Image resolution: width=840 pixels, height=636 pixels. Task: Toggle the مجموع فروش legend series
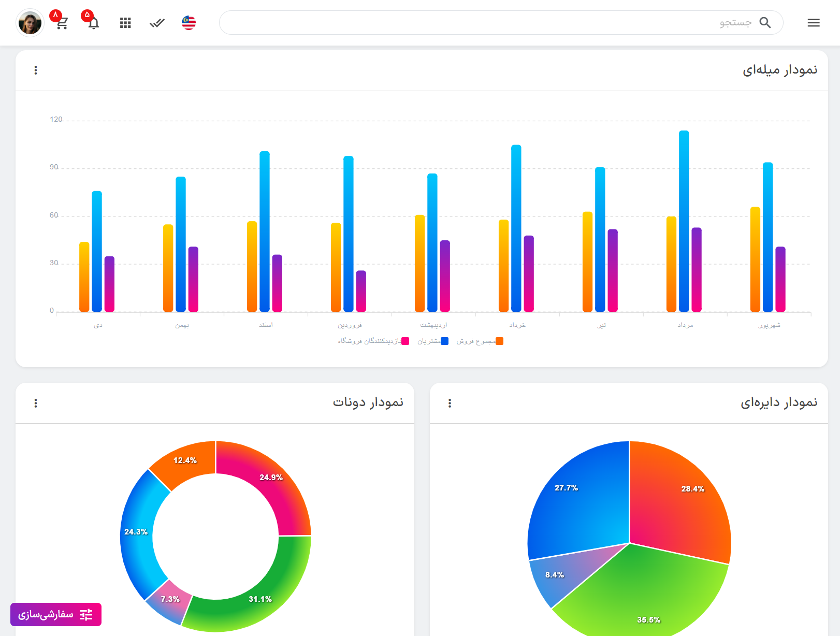pyautogui.click(x=480, y=341)
